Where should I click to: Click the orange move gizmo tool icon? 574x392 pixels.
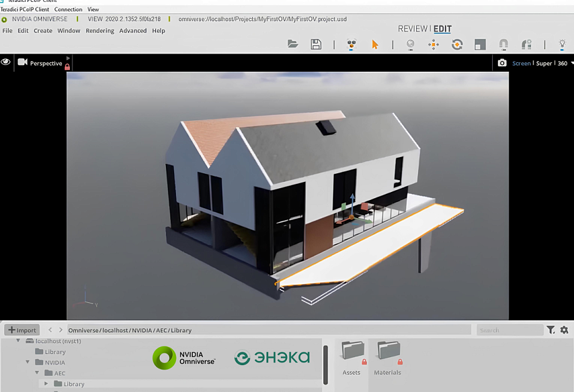click(x=433, y=44)
